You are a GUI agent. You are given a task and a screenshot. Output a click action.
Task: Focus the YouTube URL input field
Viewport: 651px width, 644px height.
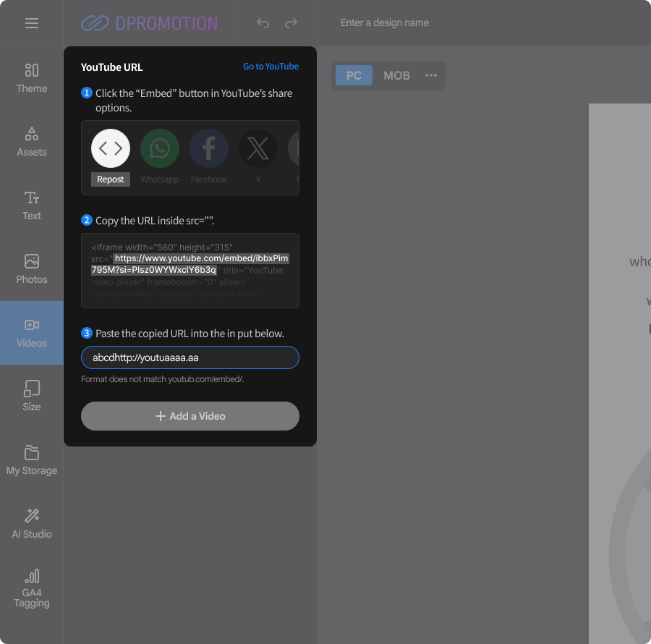point(190,357)
